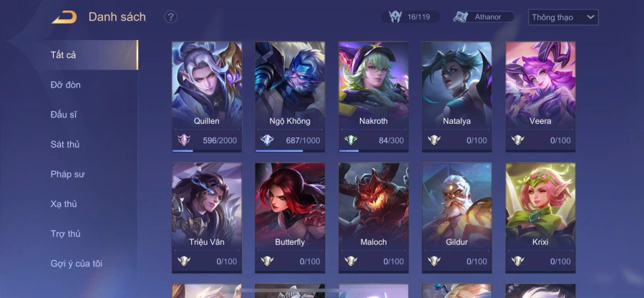Click the hero count emblem icon 16/119

[x=395, y=17]
